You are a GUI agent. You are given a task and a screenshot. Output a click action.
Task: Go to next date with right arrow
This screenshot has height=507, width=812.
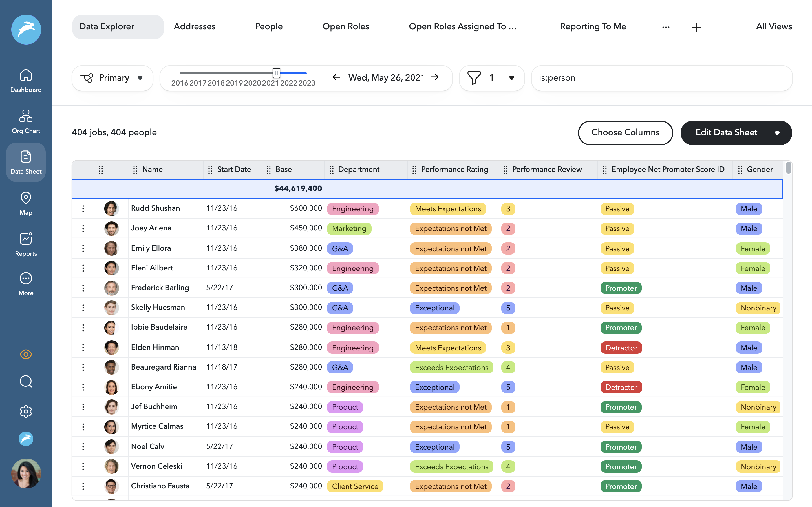click(x=435, y=77)
